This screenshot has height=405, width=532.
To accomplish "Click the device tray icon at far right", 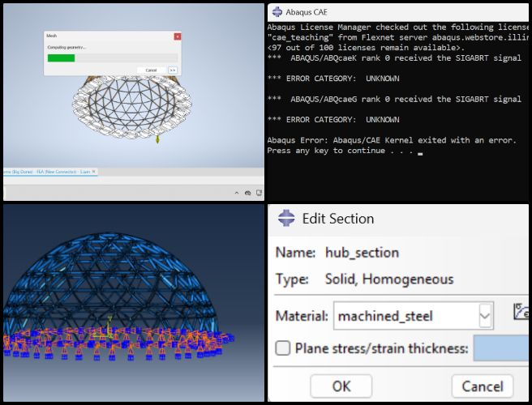I will pos(259,193).
